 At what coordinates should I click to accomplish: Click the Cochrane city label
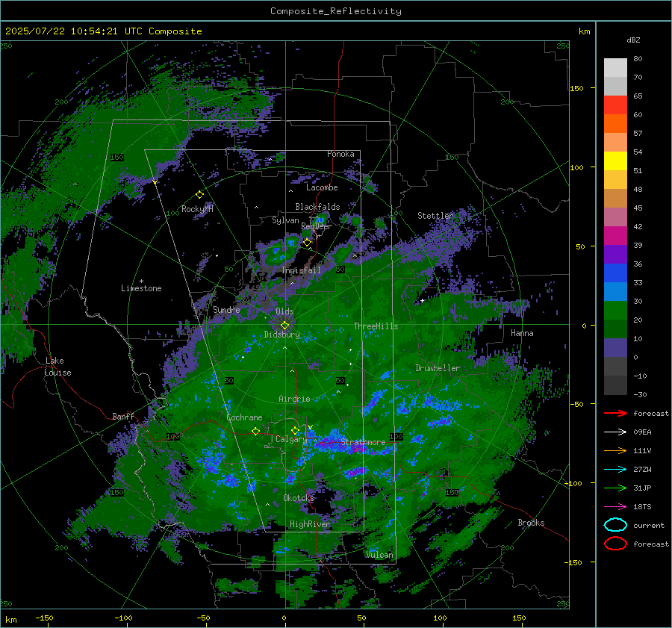[244, 417]
